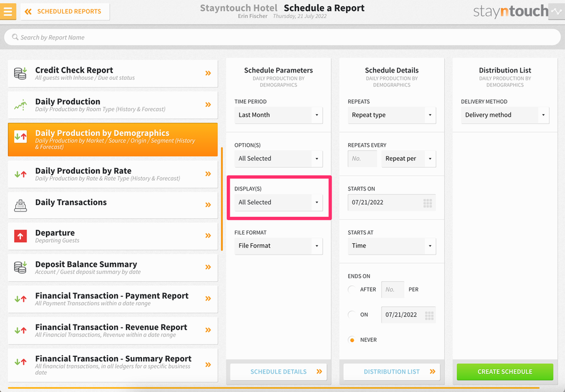This screenshot has height=392, width=565.
Task: Select the Daily Transactions report
Action: (x=113, y=205)
